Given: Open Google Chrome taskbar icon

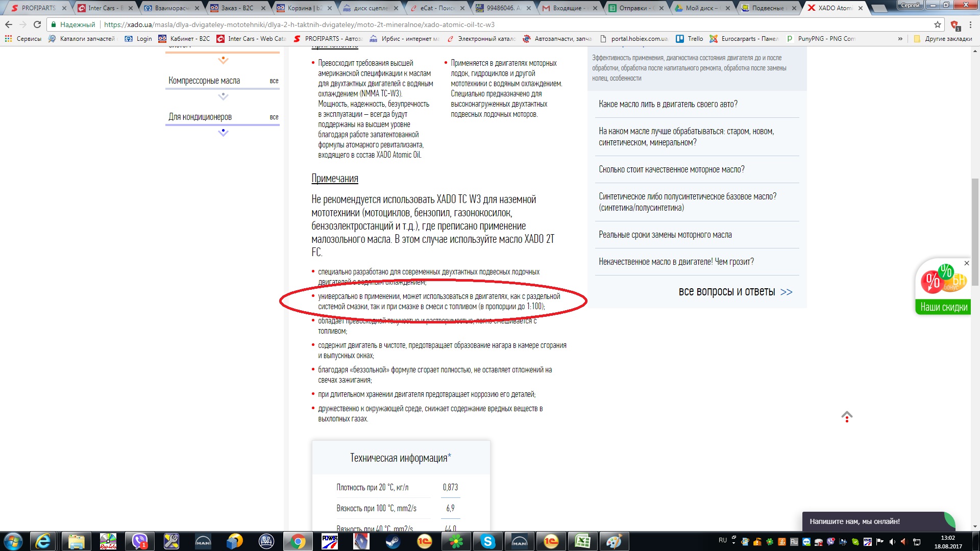Looking at the screenshot, I should (x=298, y=541).
